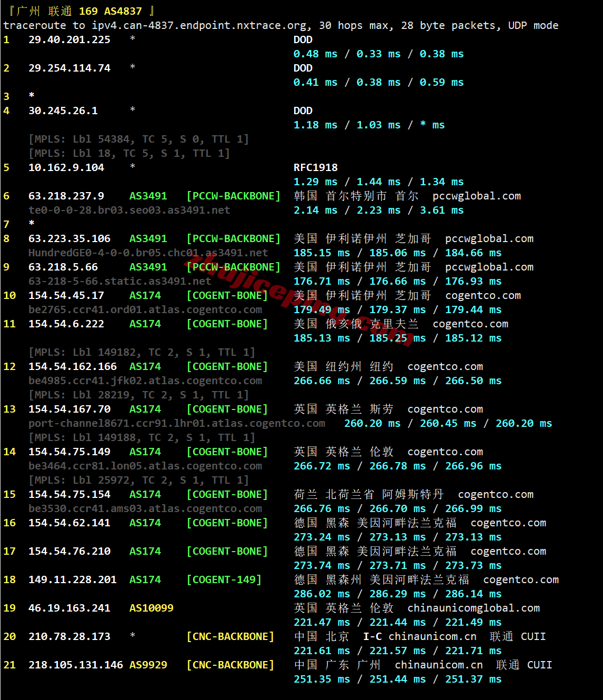Click the MPLS Lbl 54384 line
Screen dimensions: 603x700
click(x=138, y=139)
